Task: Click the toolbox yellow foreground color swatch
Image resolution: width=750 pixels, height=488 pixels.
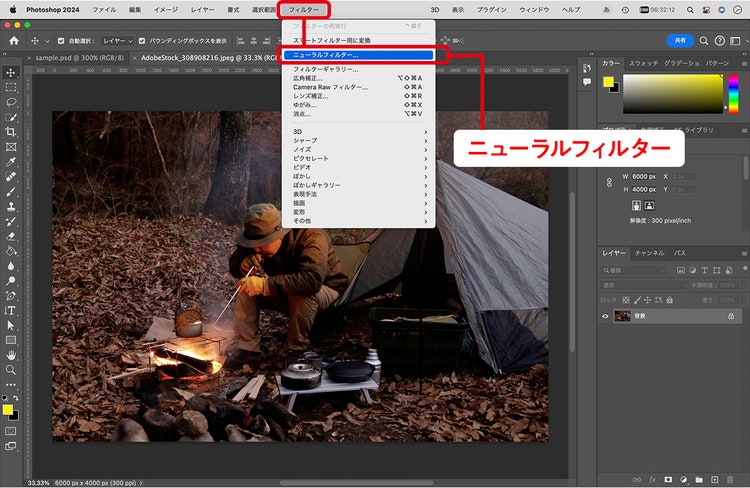Action: click(7, 410)
